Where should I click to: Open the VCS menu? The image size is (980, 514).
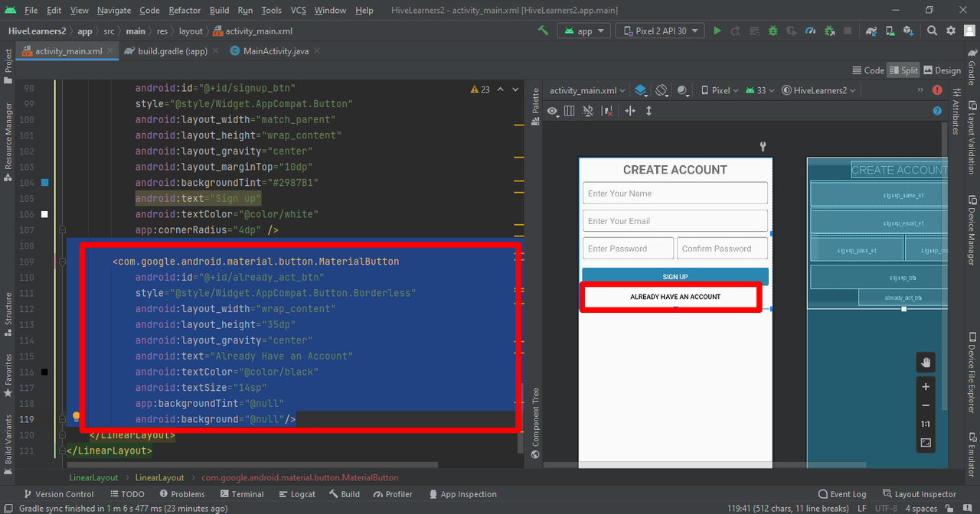299,10
